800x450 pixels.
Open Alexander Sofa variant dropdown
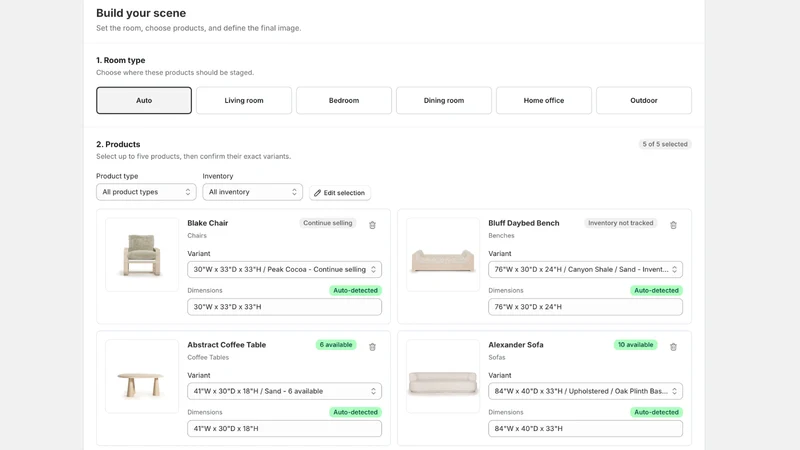coord(585,391)
